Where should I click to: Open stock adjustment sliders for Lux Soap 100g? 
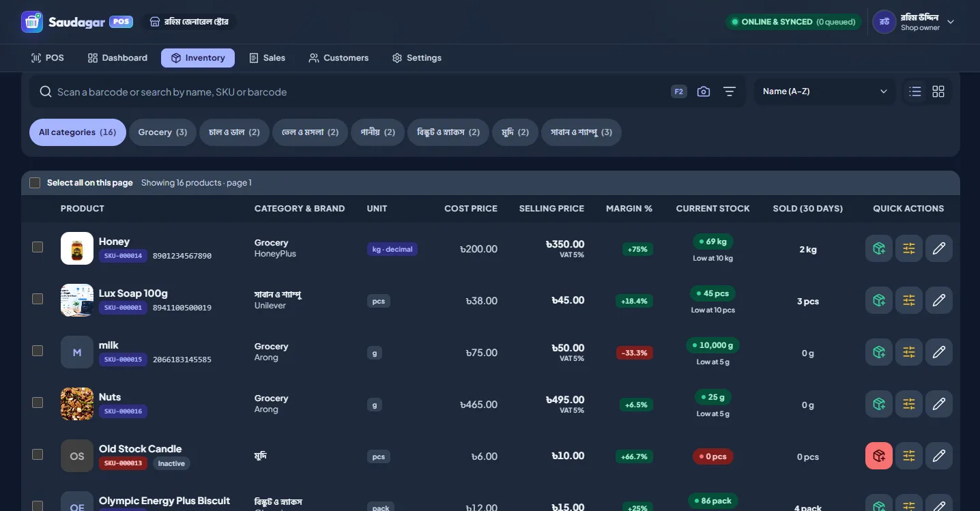909,300
